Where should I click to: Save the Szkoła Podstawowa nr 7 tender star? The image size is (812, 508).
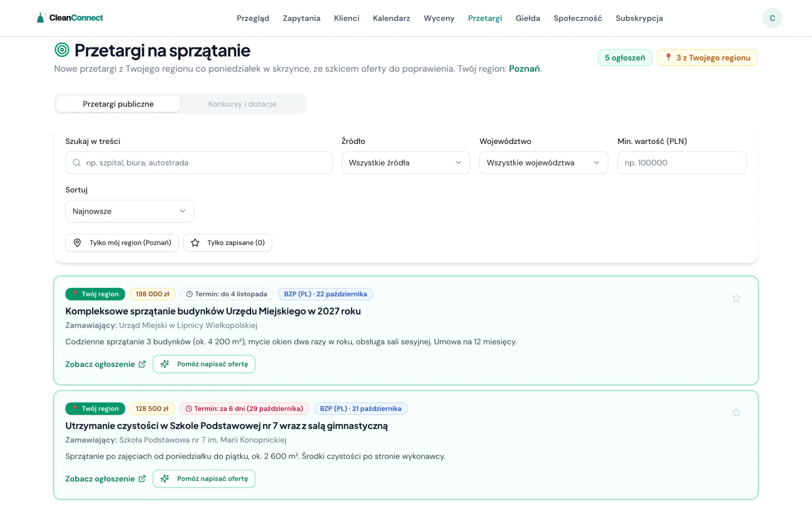pyautogui.click(x=736, y=412)
